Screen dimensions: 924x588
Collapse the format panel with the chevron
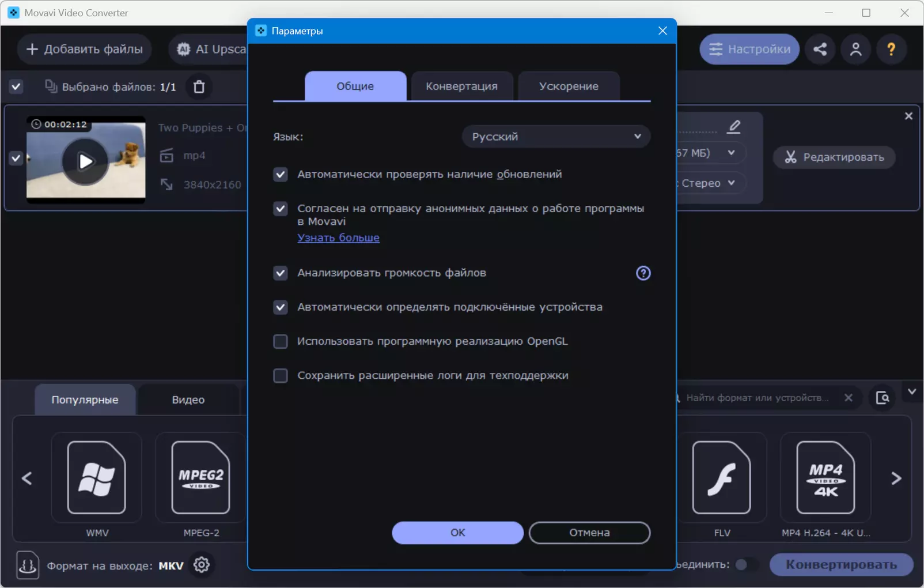point(912,392)
